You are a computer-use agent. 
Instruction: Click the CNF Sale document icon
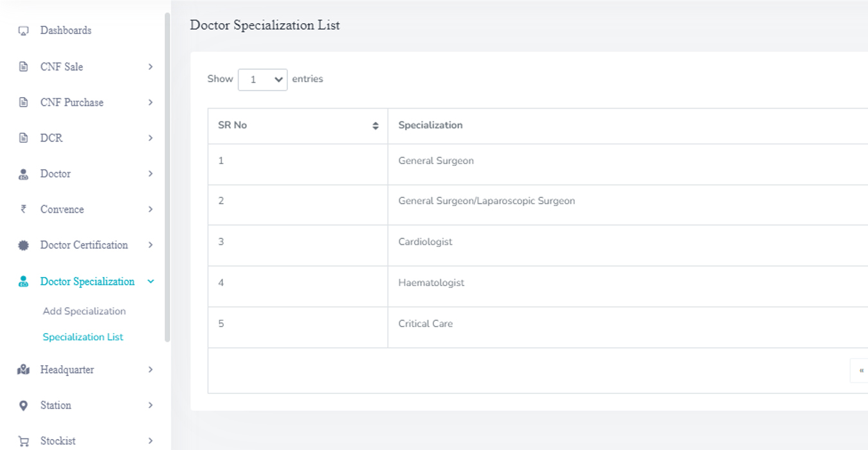click(x=24, y=67)
